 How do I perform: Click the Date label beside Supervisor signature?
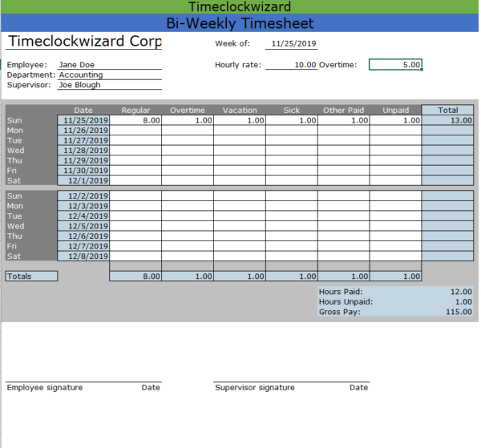(358, 388)
